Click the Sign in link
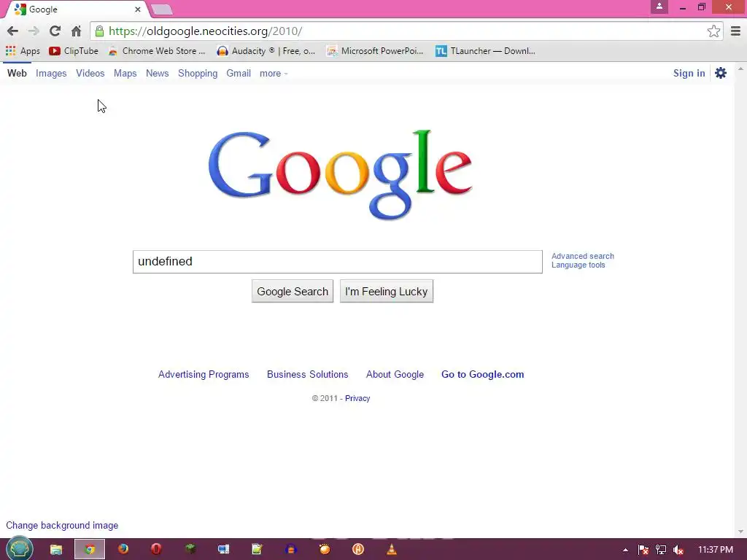Image resolution: width=747 pixels, height=560 pixels. (x=689, y=74)
